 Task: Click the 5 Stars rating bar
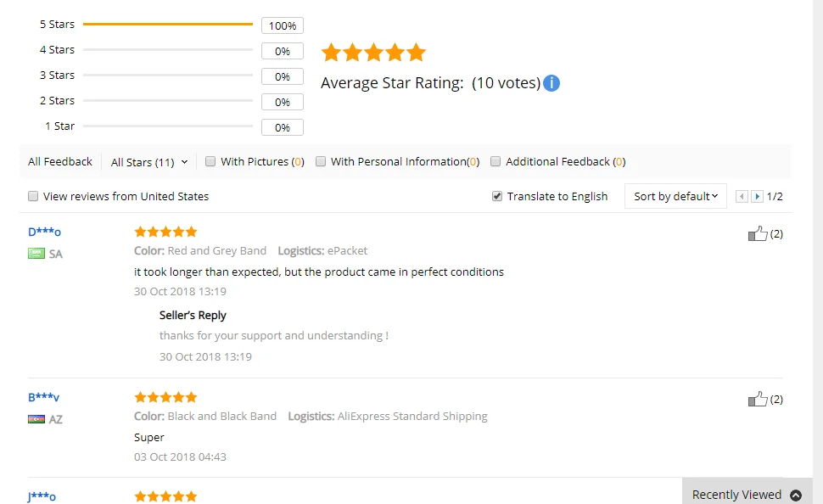[x=168, y=24]
